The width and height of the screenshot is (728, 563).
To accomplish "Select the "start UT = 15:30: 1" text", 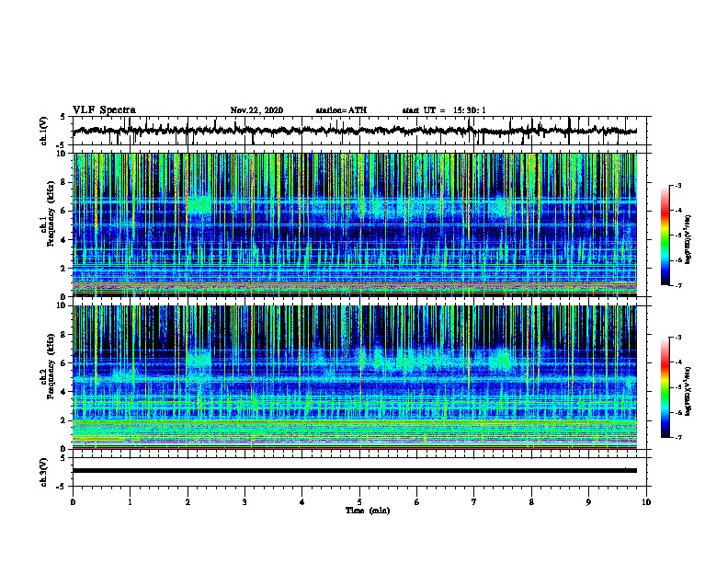I will click(x=444, y=110).
